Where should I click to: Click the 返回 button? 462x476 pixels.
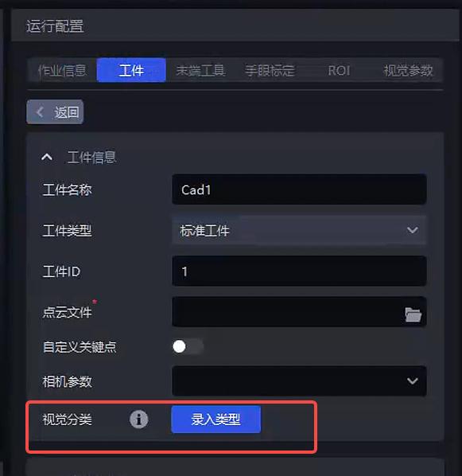tap(55, 112)
